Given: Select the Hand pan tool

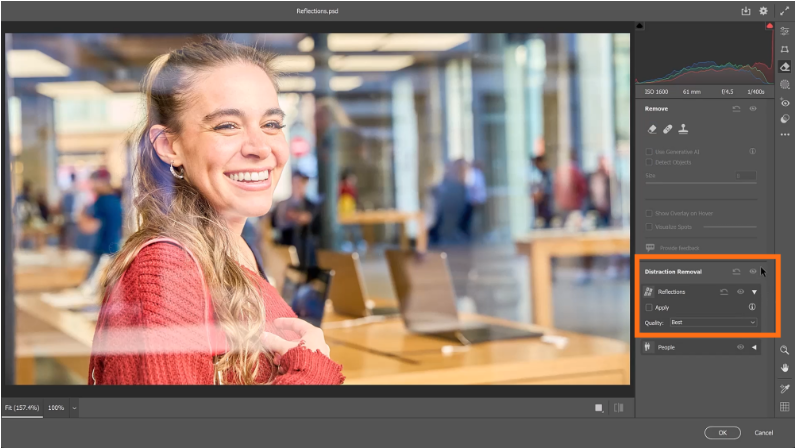Looking at the screenshot, I should (x=785, y=367).
